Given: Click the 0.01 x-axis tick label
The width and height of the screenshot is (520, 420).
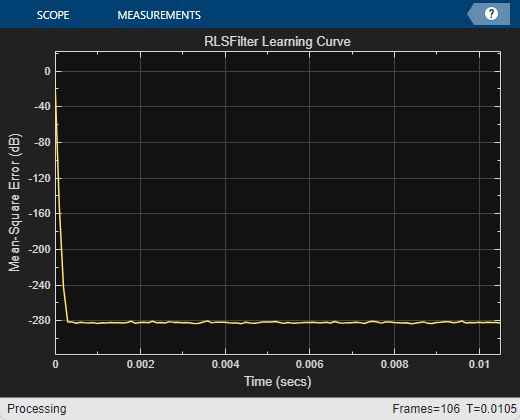Looking at the screenshot, I should coord(479,364).
